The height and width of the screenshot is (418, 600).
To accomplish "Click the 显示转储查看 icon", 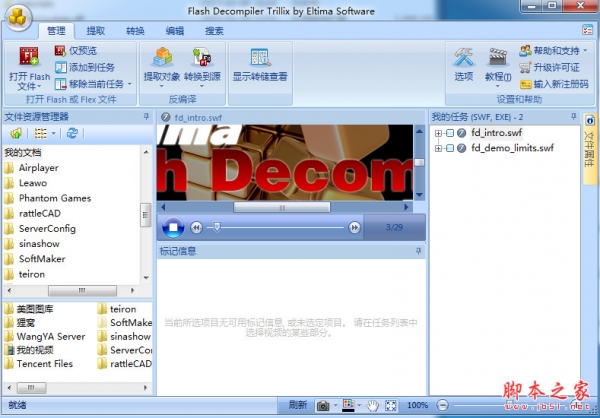I will pos(260,57).
